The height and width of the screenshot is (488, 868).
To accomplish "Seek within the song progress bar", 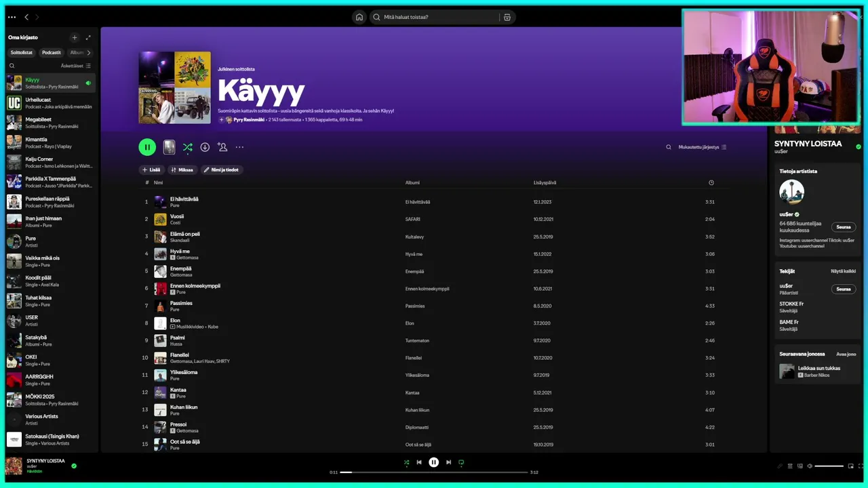I will pyautogui.click(x=434, y=472).
